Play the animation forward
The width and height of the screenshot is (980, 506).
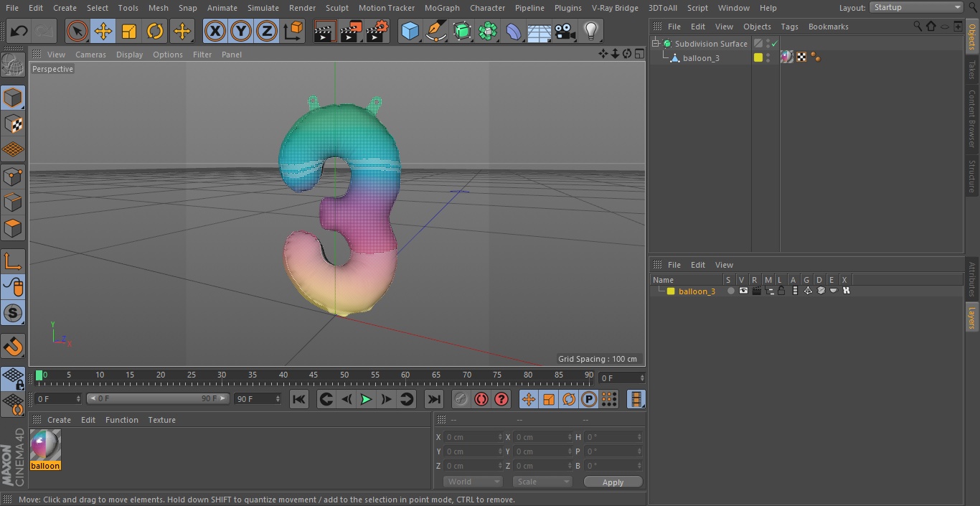(x=366, y=399)
